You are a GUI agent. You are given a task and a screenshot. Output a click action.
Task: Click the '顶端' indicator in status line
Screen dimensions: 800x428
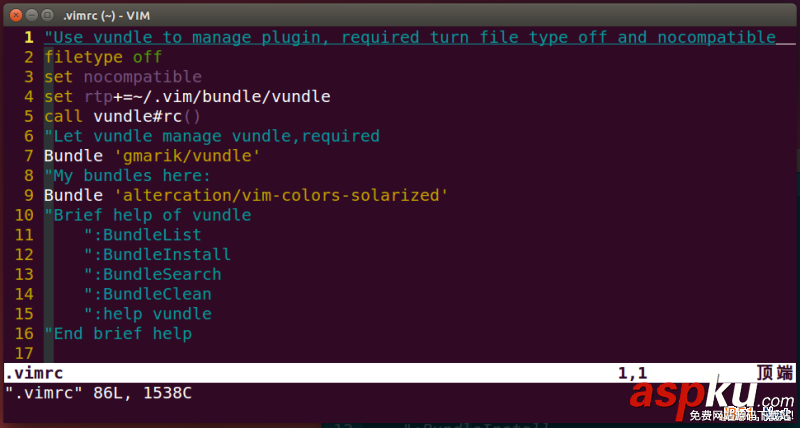[774, 373]
